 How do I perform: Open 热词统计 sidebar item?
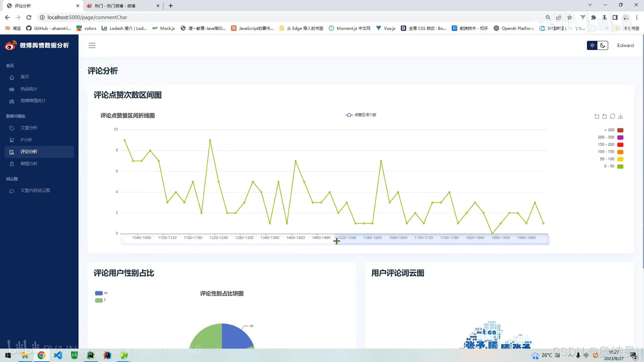[29, 89]
